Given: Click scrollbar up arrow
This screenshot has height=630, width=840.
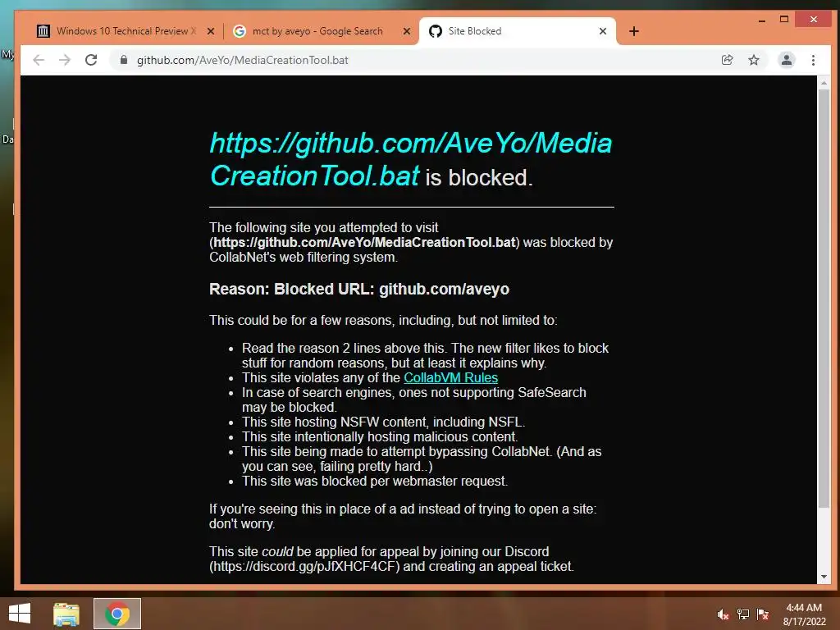Looking at the screenshot, I should tap(824, 83).
